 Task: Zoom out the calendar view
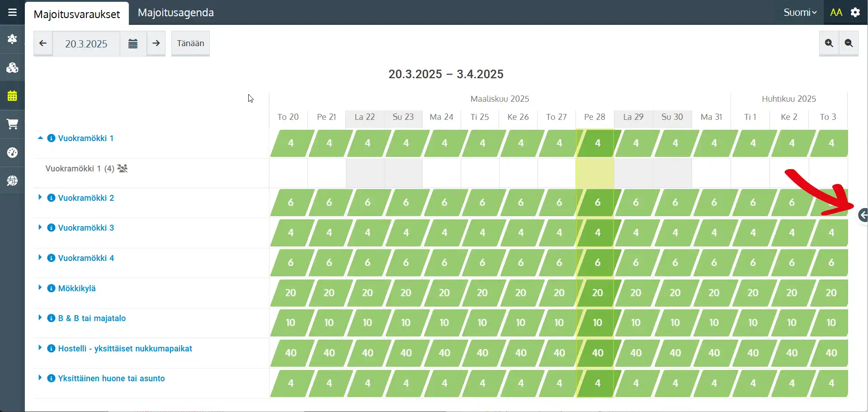[849, 43]
